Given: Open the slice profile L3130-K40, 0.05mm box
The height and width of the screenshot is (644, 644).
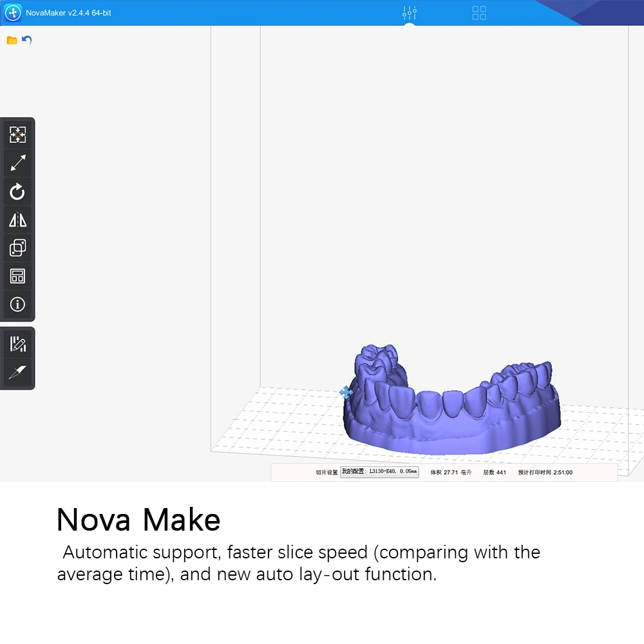Looking at the screenshot, I should 379,472.
